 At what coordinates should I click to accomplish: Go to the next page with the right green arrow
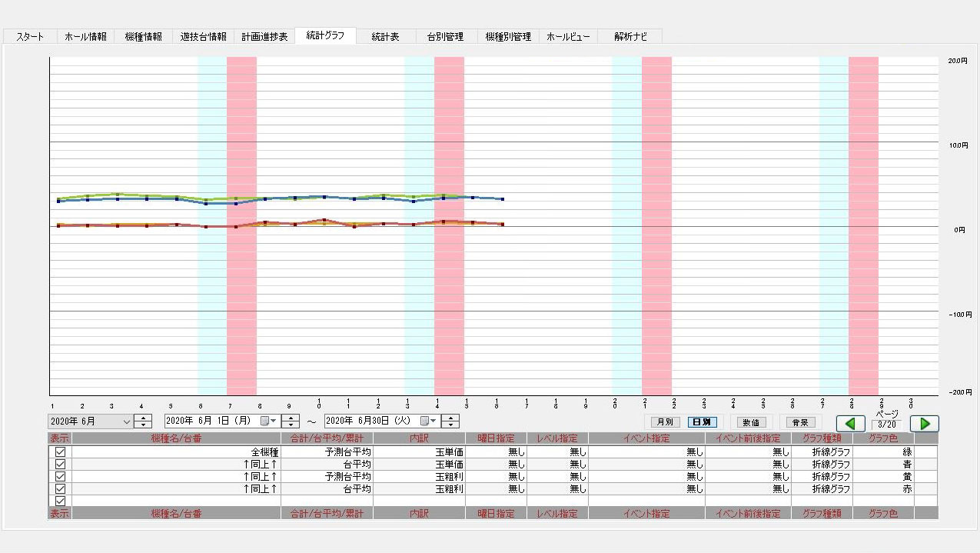point(924,424)
